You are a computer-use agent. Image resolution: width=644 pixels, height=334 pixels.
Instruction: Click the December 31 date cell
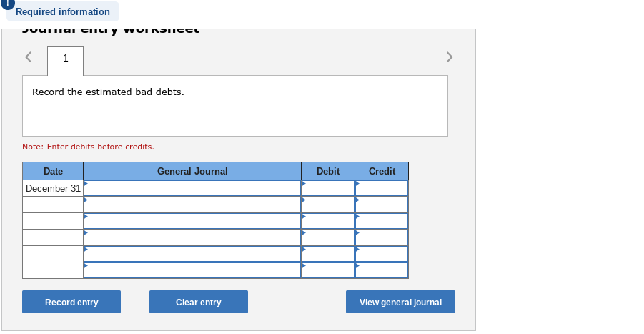click(53, 188)
